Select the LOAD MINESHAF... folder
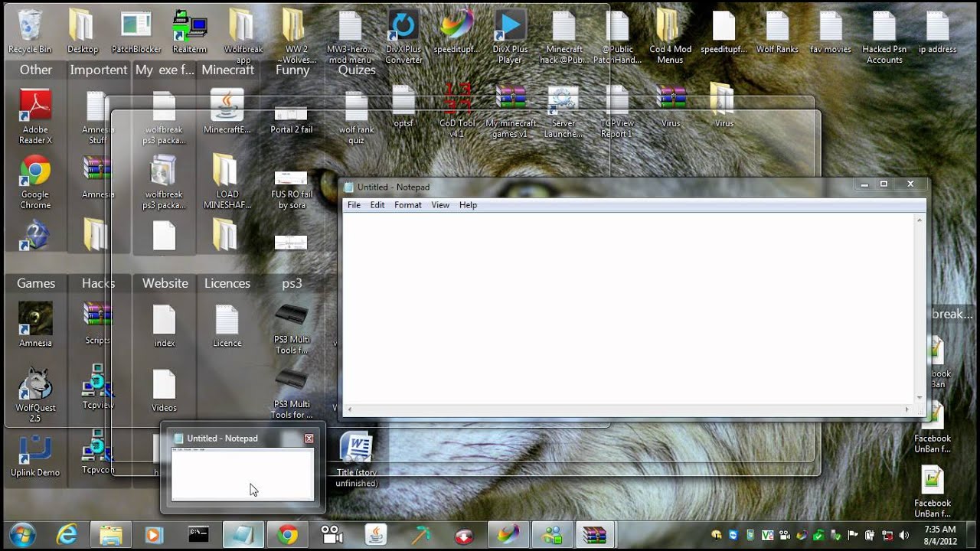Viewport: 980px width, 551px height. 227,182
